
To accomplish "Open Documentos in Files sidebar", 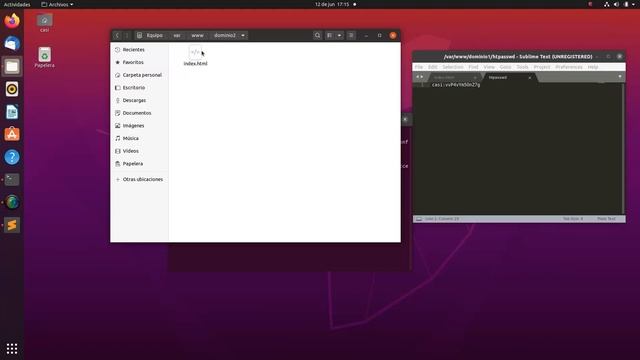I will tap(140, 113).
